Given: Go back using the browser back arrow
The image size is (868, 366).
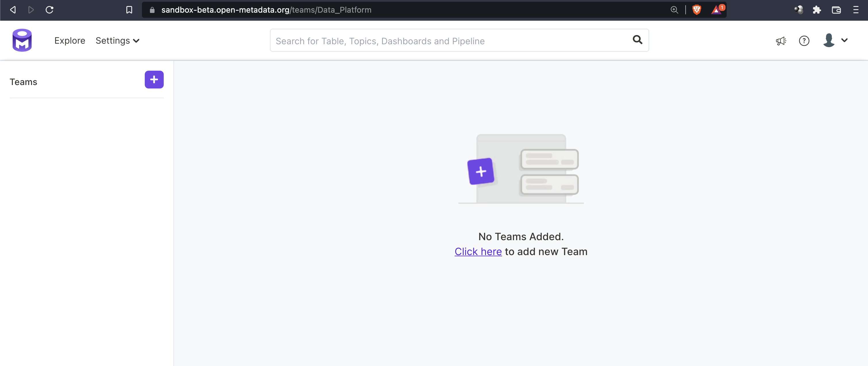Looking at the screenshot, I should [x=12, y=10].
